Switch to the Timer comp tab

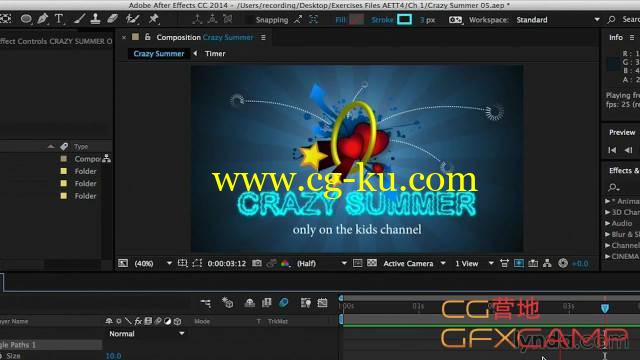tap(215, 53)
